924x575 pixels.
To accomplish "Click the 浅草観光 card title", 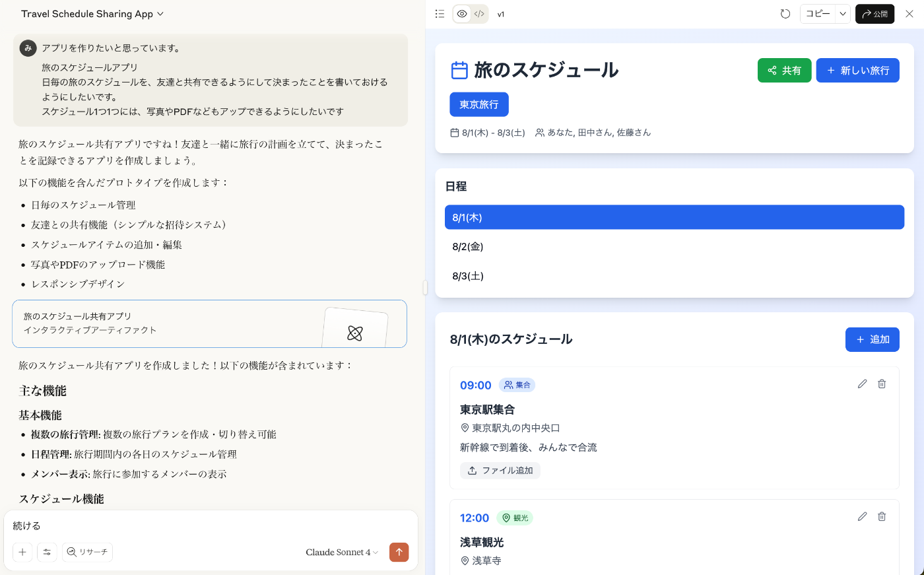I will coord(482,543).
